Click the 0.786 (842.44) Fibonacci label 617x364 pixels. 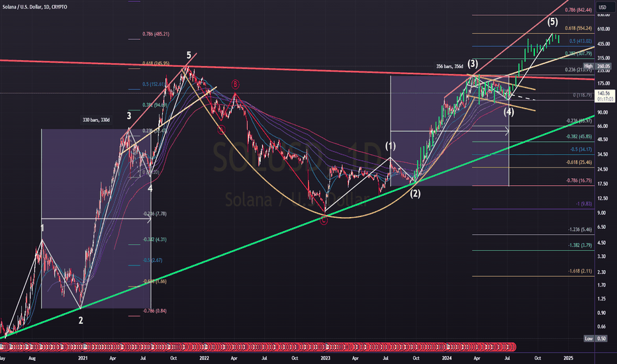pos(578,10)
